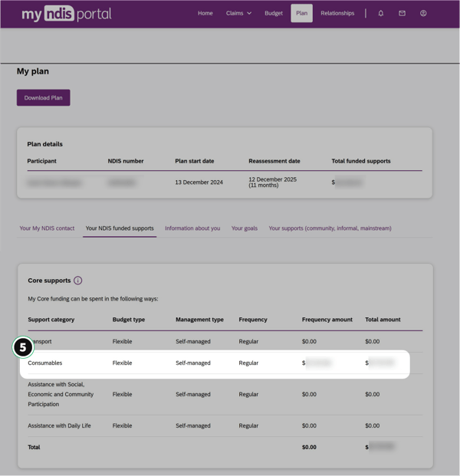Click the 'Reassessment date' column heading

274,161
